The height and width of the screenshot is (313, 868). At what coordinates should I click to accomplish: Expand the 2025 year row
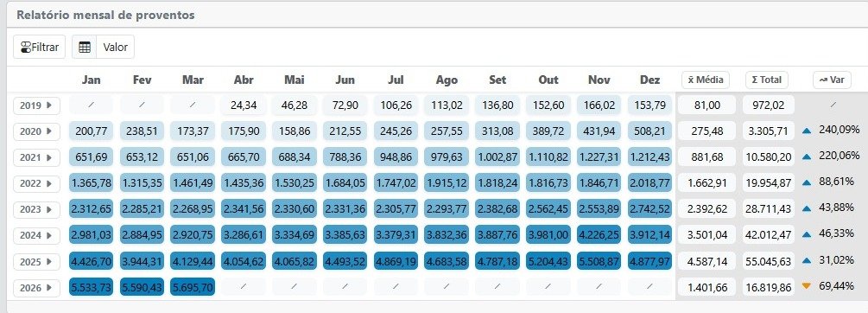[x=36, y=261]
